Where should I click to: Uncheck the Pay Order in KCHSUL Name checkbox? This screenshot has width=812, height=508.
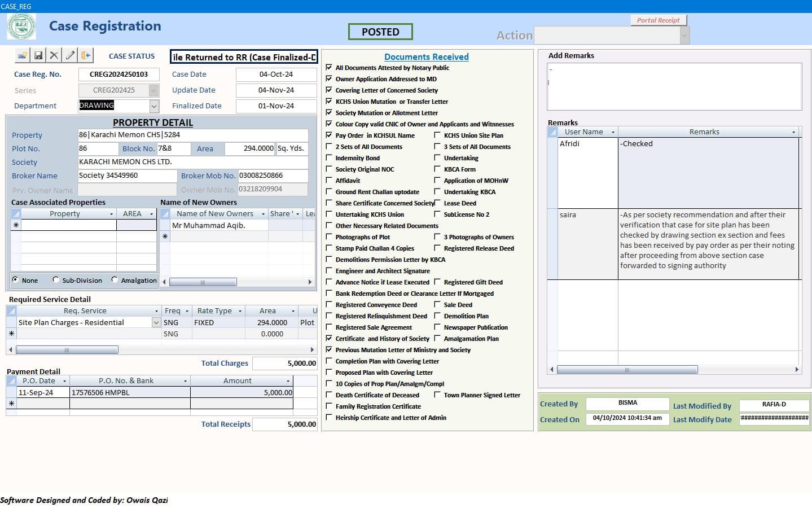click(329, 135)
